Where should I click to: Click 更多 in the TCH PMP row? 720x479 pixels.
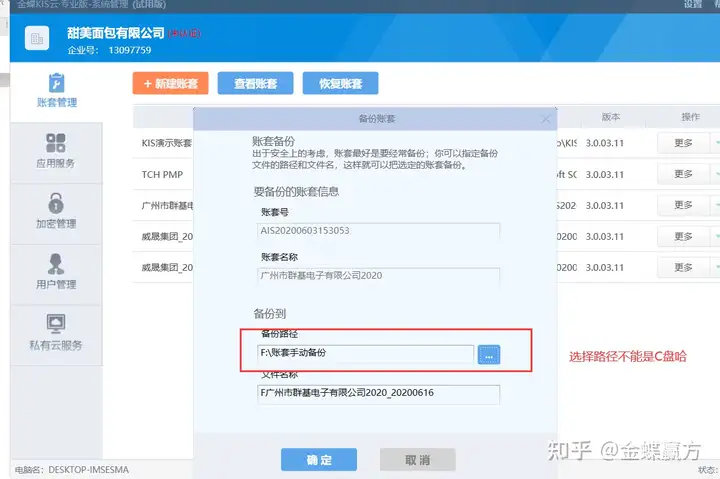[x=683, y=174]
